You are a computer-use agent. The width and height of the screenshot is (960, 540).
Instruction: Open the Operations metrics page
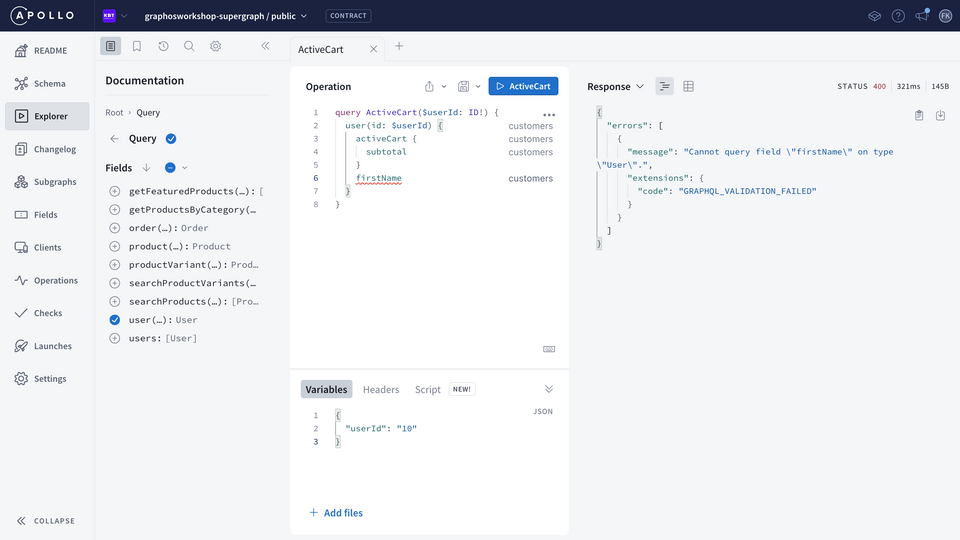(x=47, y=280)
